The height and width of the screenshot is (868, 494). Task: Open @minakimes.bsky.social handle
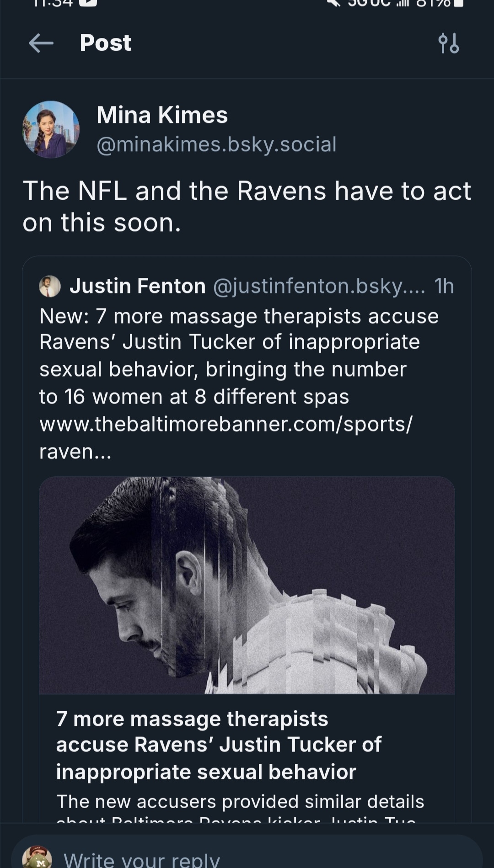(216, 144)
